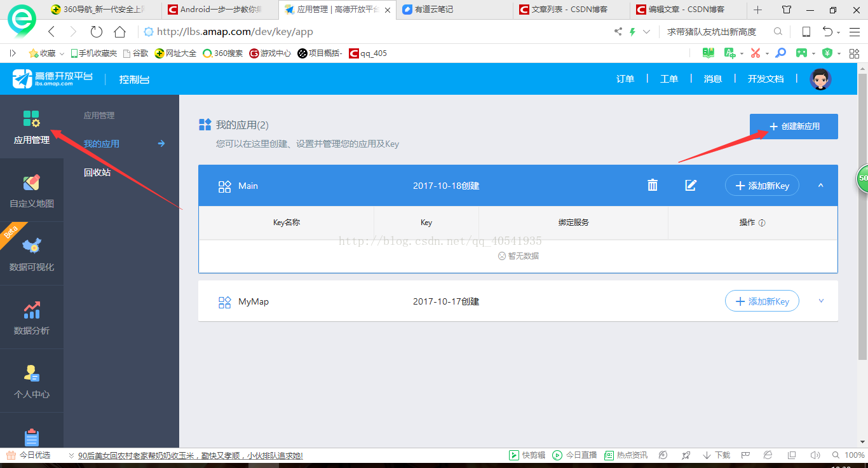Click the user avatar in header

coord(820,79)
